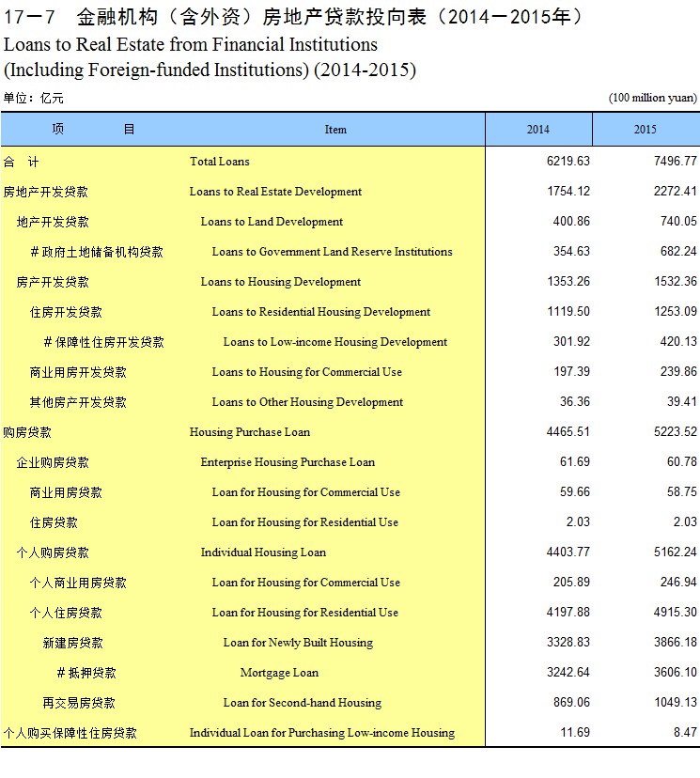Select value 400.86 in the table
Image resolution: width=700 pixels, height=778 pixels.
coord(571,221)
